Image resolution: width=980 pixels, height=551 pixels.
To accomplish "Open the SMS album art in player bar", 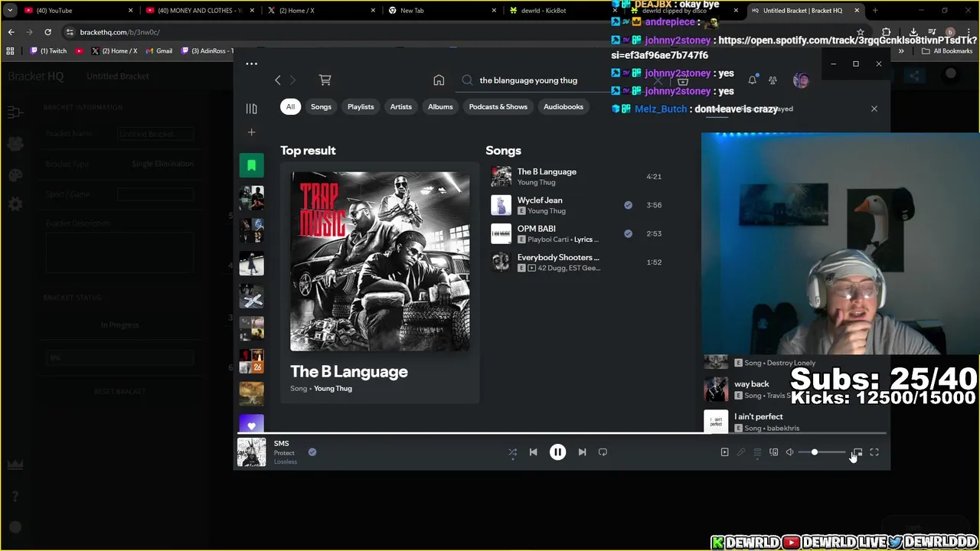I will coord(251,452).
